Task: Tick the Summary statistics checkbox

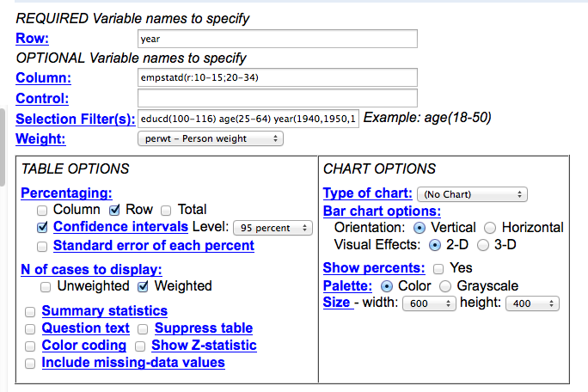Action: (30, 312)
